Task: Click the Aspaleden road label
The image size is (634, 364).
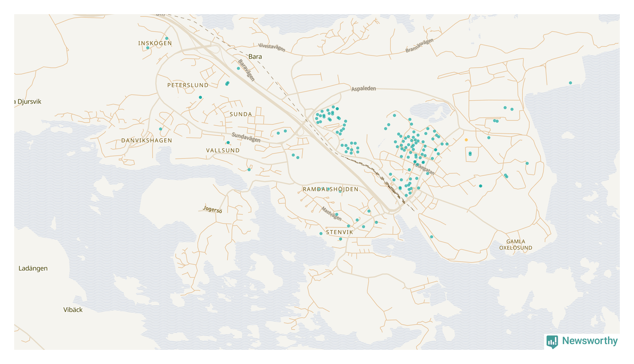Action: (363, 89)
